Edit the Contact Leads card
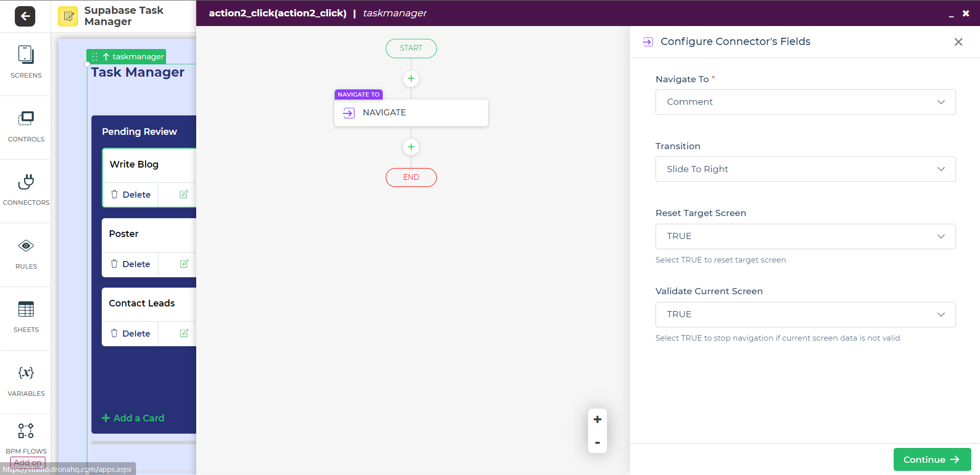This screenshot has width=980, height=475. coord(184,333)
